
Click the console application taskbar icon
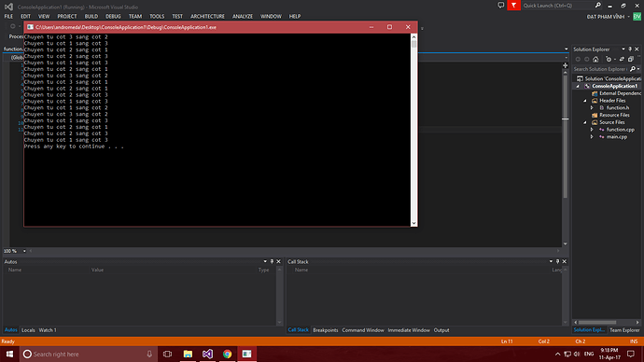coord(246,354)
